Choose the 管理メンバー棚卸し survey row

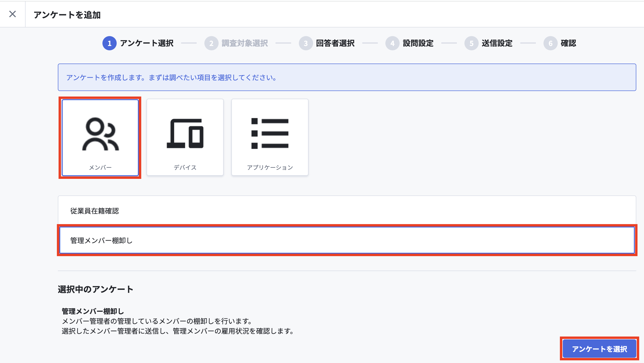347,240
